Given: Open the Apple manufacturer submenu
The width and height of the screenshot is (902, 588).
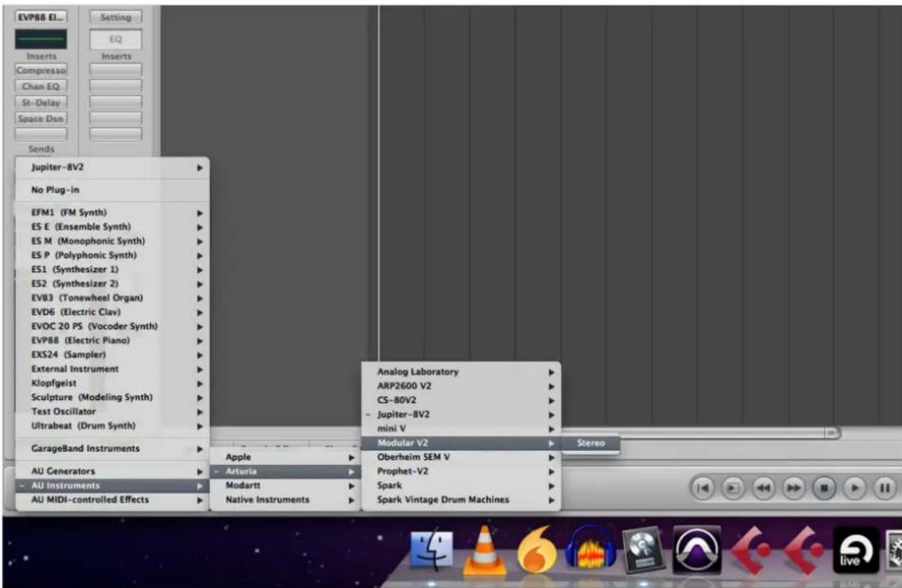Looking at the screenshot, I should point(286,457).
